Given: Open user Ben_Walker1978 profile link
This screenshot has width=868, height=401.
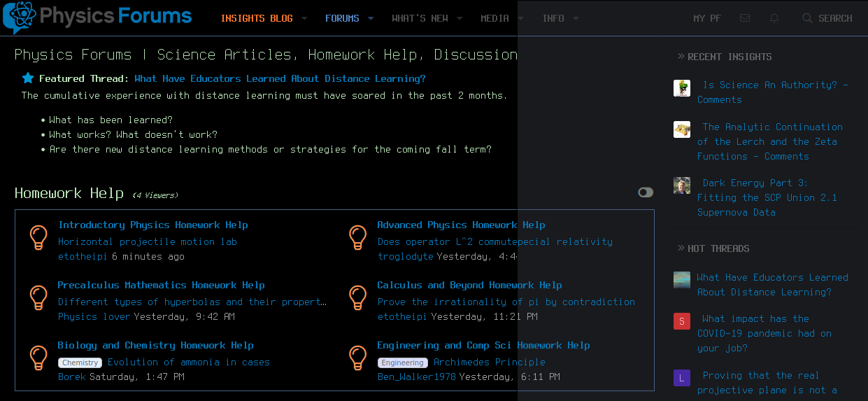Looking at the screenshot, I should (x=417, y=377).
